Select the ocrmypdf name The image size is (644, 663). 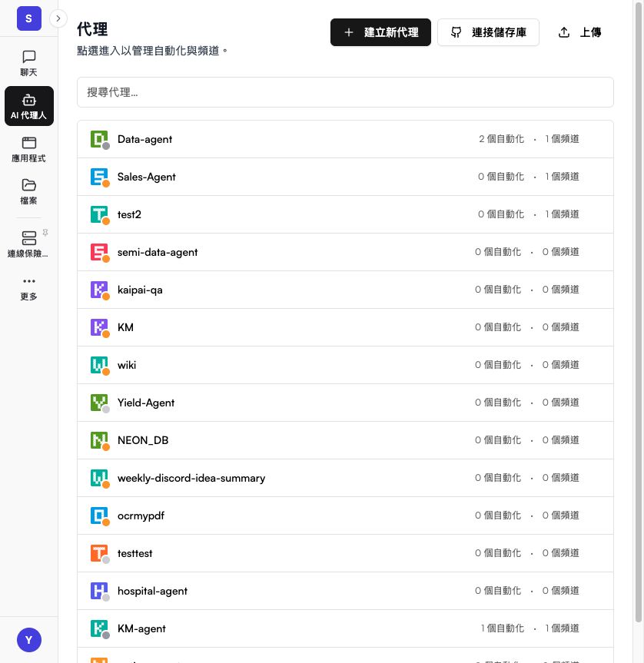coord(141,515)
